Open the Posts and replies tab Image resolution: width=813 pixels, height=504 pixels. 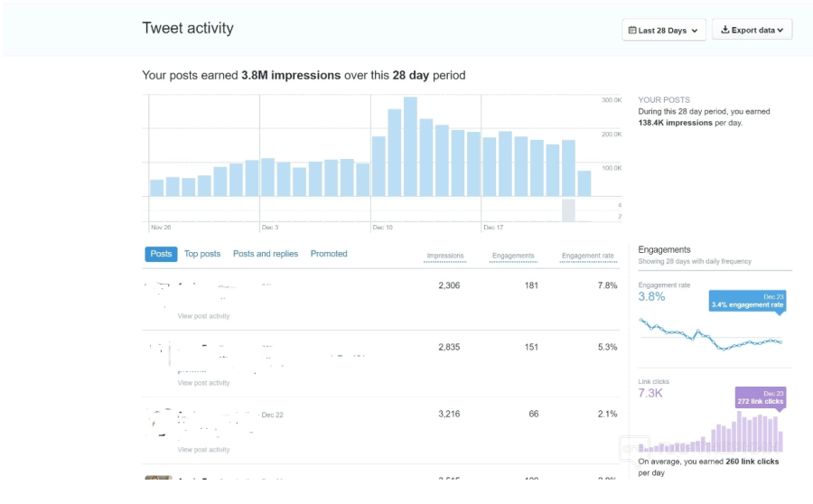pyautogui.click(x=265, y=255)
